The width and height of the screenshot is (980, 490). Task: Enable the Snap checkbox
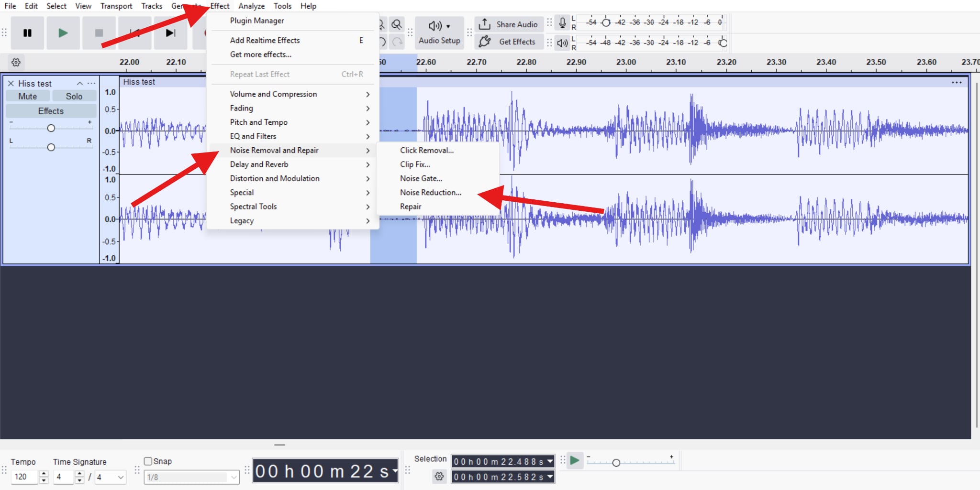click(x=148, y=461)
